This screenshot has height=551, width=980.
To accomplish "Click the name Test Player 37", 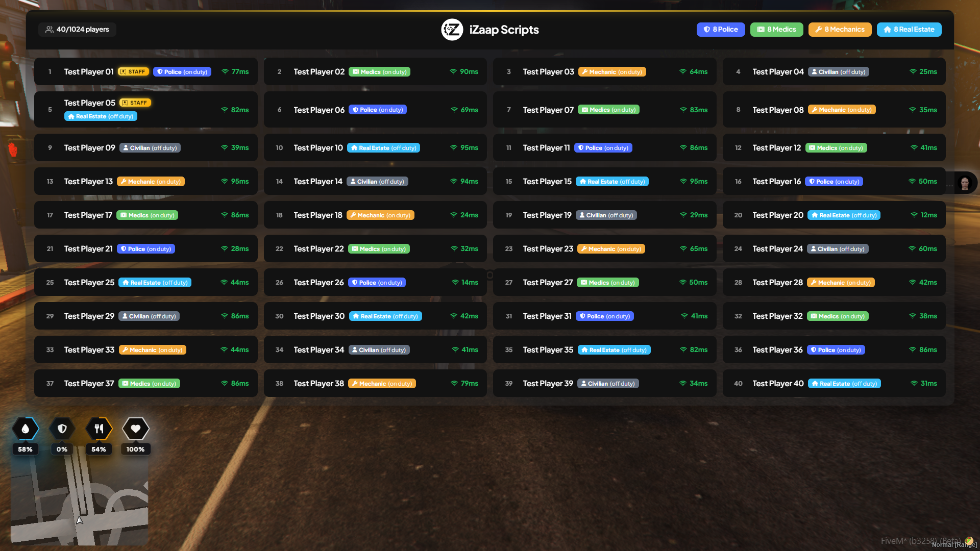I will click(x=89, y=383).
